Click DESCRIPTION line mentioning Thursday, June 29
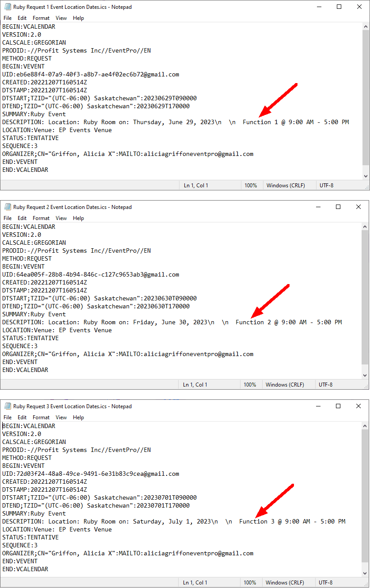Viewport: 370px width, 588px height. coord(175,122)
